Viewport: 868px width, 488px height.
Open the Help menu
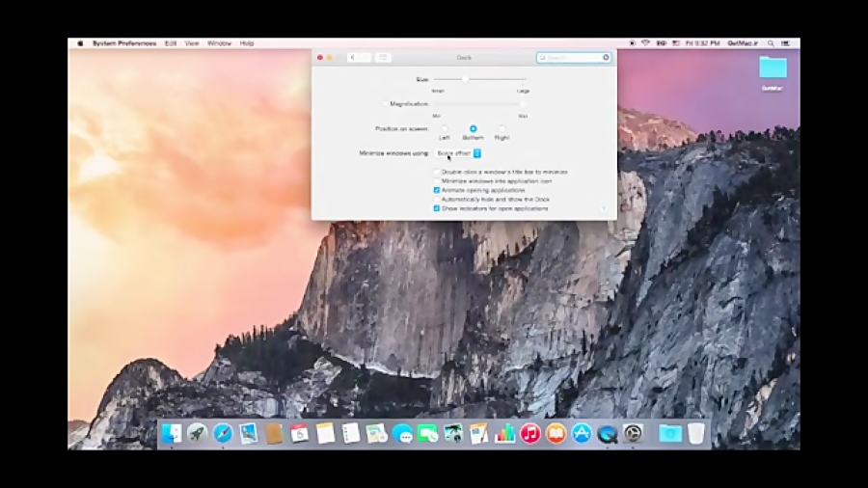coord(247,43)
